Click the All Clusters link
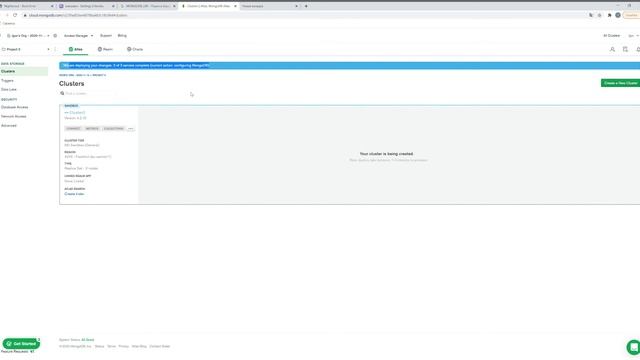The width and height of the screenshot is (640, 360). (611, 36)
